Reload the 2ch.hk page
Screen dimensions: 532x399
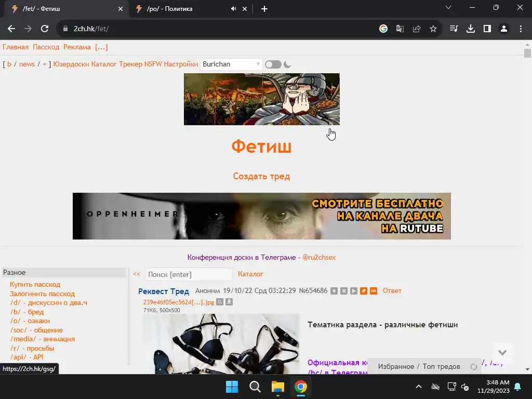45,29
